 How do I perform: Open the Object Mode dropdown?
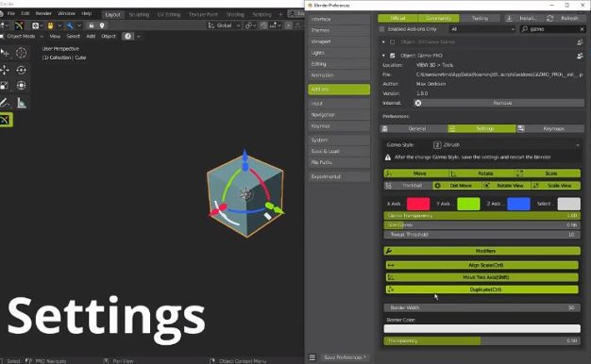[x=22, y=36]
